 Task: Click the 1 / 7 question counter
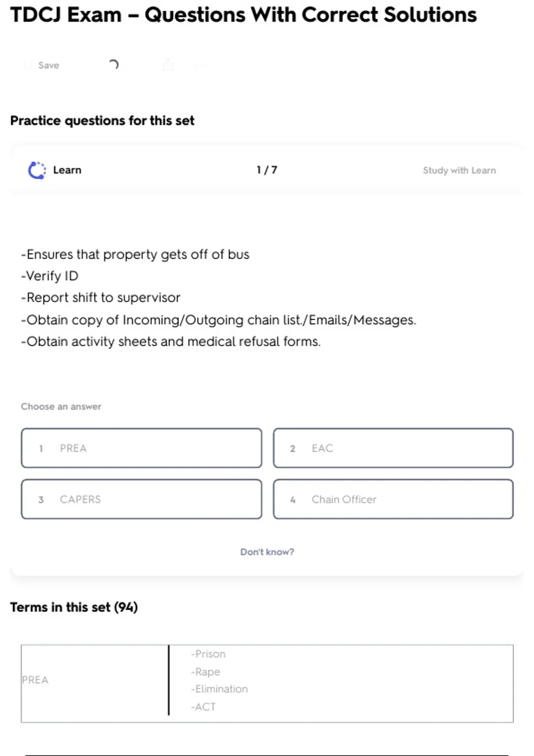click(x=267, y=170)
